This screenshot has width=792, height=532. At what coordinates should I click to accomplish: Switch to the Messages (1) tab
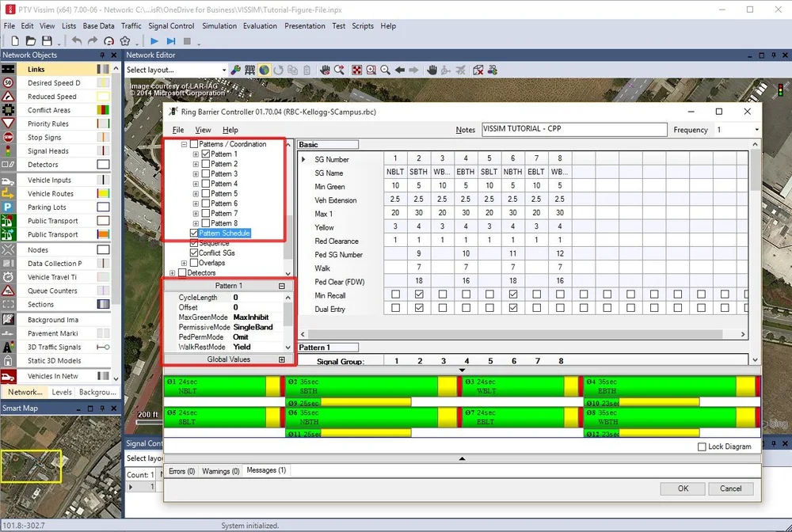[266, 470]
